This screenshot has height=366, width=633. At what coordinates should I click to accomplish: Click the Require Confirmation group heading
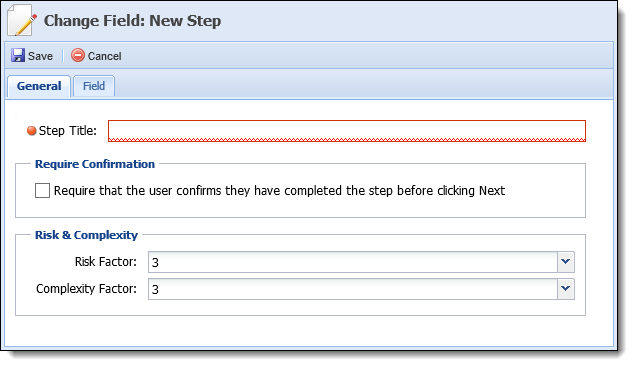coord(95,164)
